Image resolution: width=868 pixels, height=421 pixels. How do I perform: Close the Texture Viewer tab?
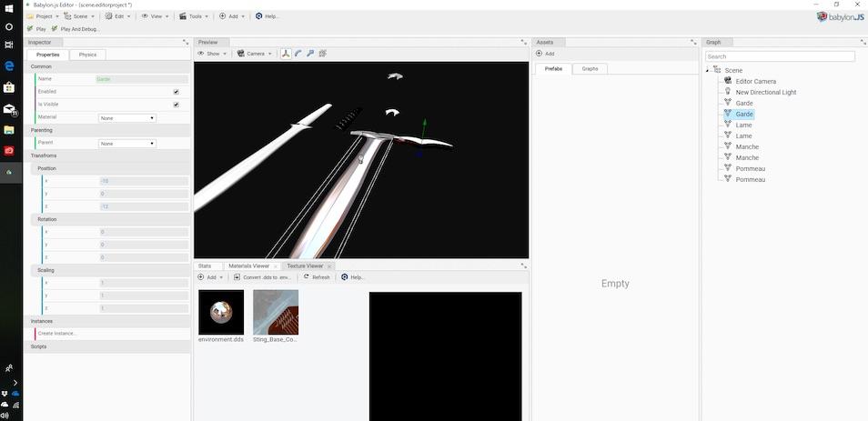328,266
